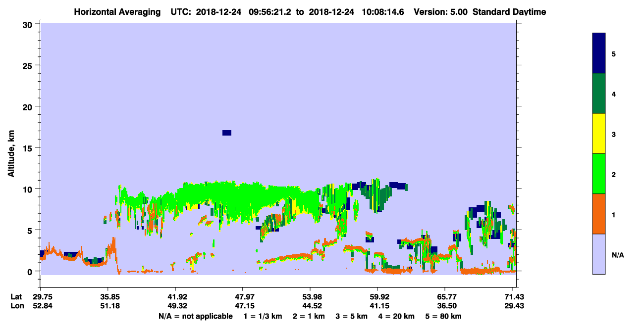Click the 'Lat' row label

(x=16, y=297)
